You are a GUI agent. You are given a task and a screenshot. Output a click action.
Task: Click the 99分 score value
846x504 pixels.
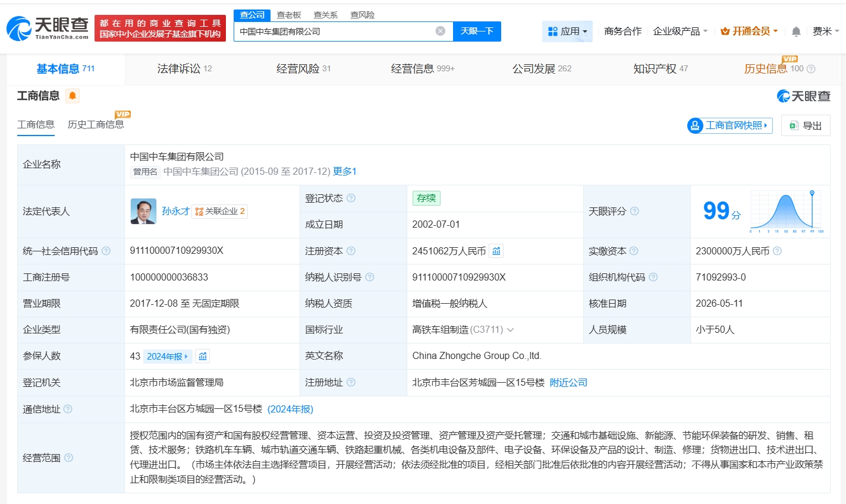(722, 211)
